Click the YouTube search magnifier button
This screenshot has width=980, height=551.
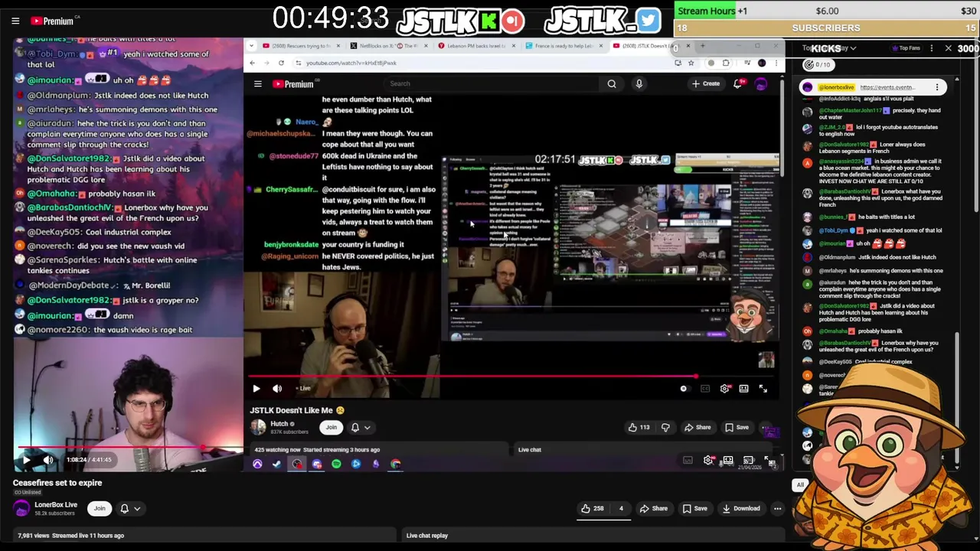tap(612, 83)
